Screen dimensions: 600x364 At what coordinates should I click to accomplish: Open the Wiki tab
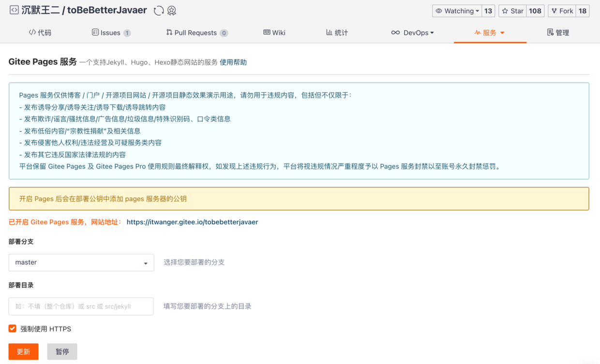point(274,32)
